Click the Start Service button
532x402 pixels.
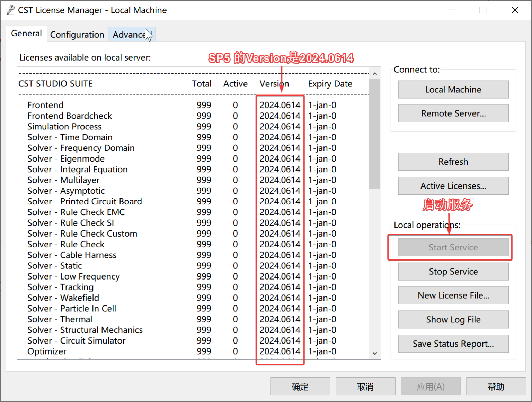coord(453,247)
